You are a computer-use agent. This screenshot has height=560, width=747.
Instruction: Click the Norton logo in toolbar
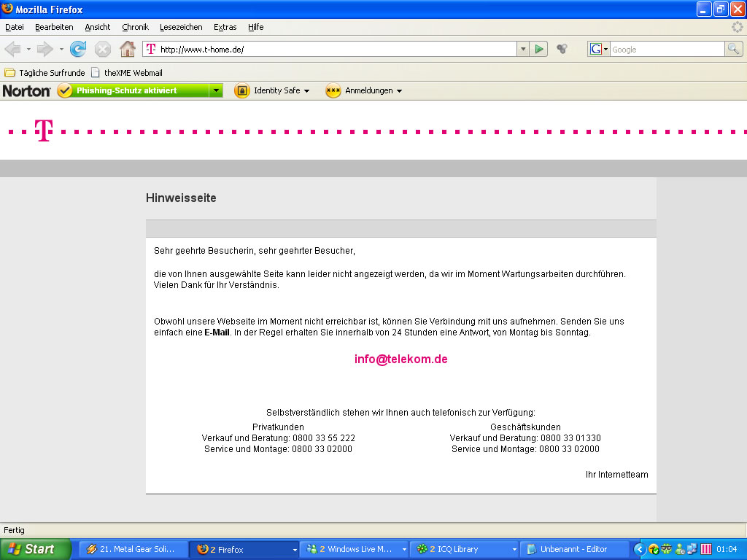(x=26, y=91)
